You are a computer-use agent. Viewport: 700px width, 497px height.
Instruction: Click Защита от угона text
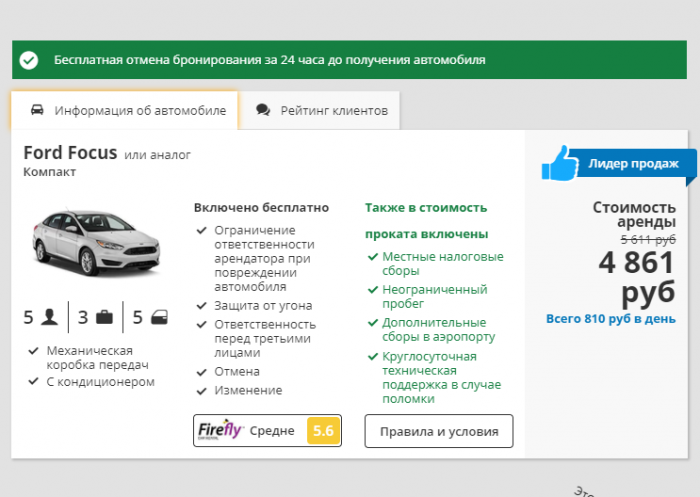263,306
